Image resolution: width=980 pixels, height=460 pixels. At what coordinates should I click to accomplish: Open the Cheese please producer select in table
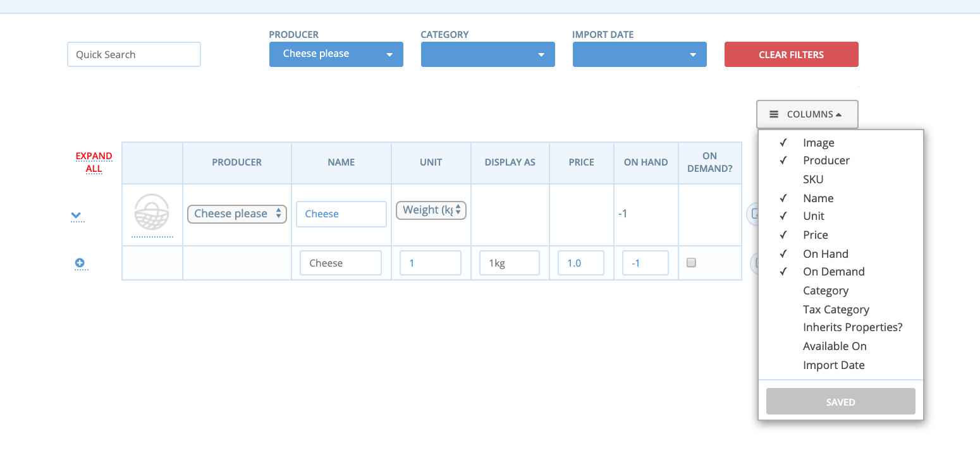[237, 214]
